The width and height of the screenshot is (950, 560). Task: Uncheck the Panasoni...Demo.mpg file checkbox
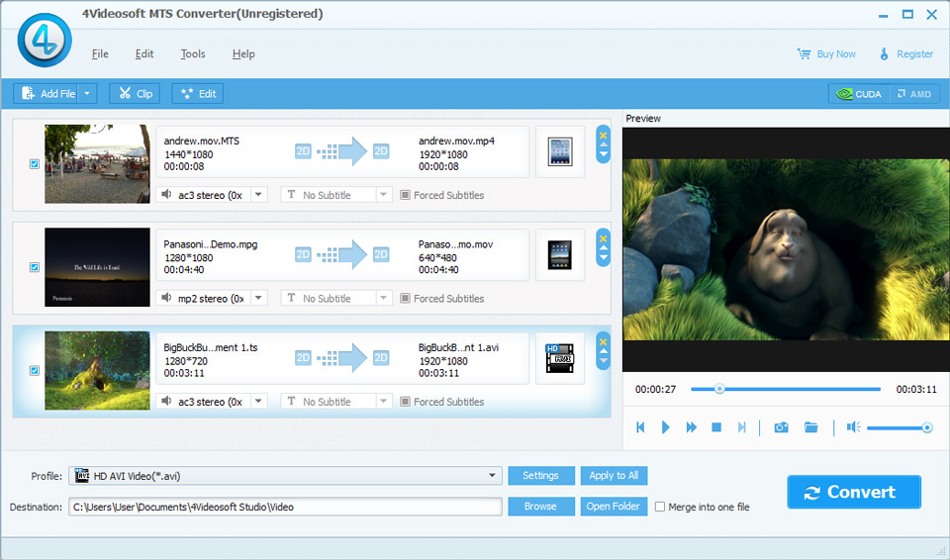[x=35, y=267]
